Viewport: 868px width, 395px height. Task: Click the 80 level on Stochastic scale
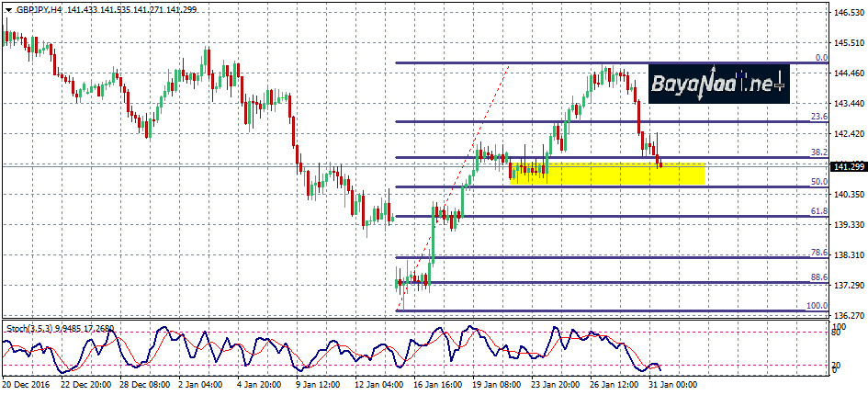coord(837,333)
